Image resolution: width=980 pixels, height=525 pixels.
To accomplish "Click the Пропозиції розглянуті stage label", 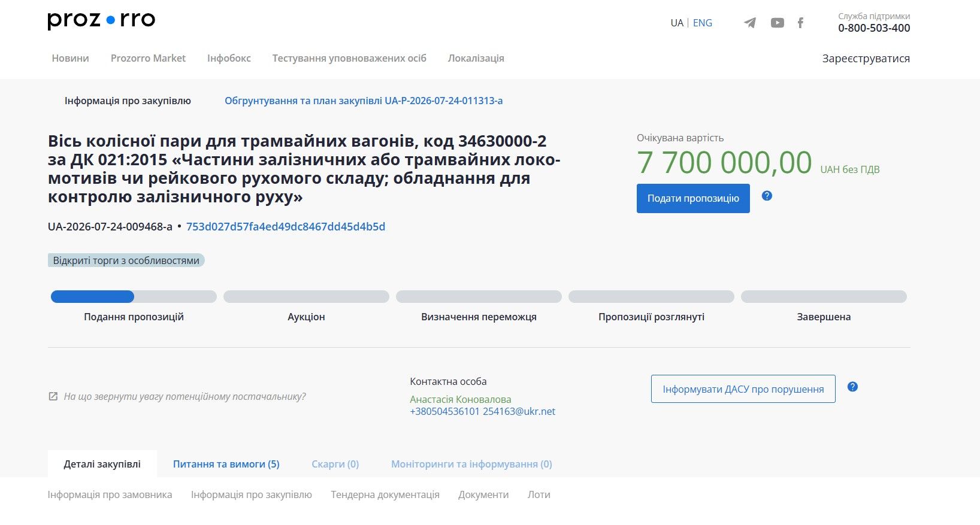I will (651, 317).
